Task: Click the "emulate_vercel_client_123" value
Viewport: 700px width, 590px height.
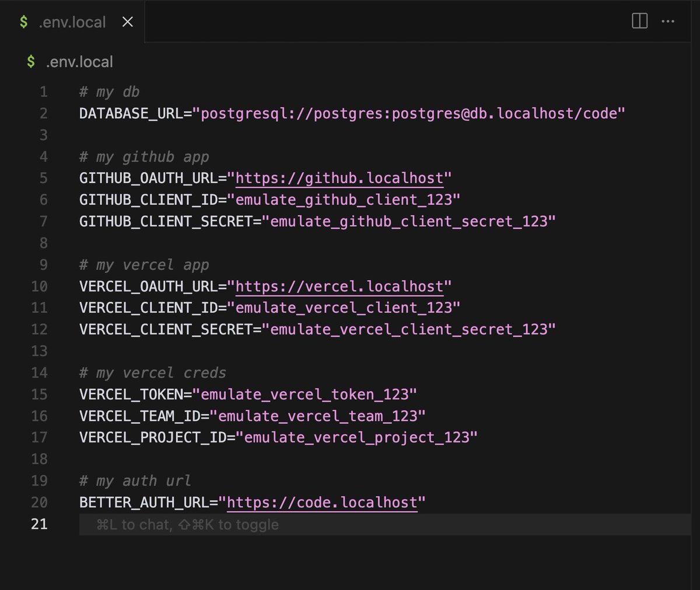Action: coord(344,308)
